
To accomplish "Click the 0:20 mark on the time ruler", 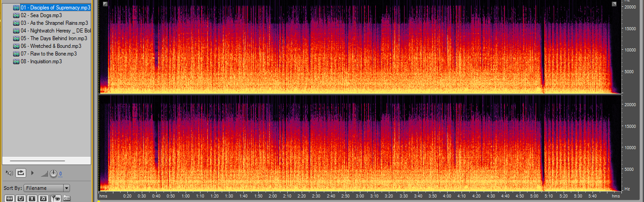I will [127, 195].
